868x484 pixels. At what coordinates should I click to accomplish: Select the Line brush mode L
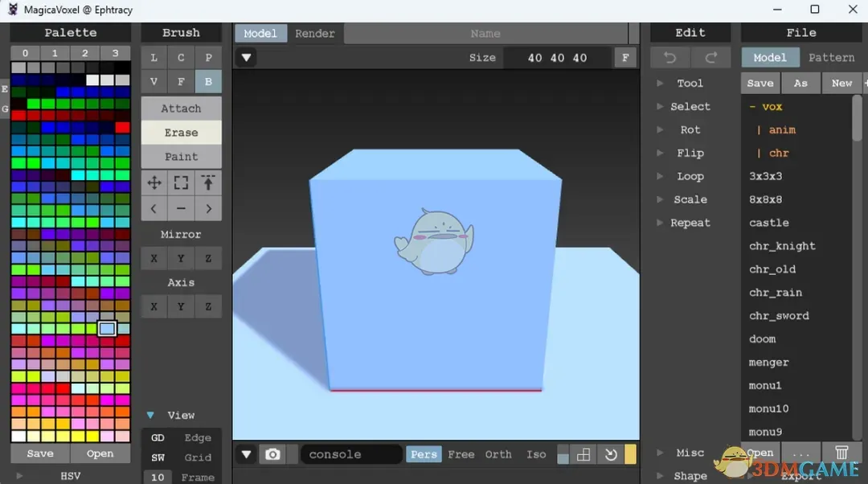tap(154, 58)
